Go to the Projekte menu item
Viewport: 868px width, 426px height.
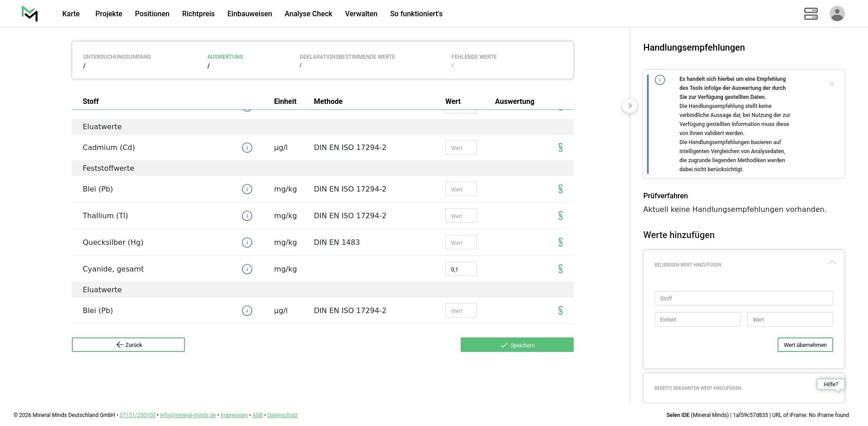point(108,14)
